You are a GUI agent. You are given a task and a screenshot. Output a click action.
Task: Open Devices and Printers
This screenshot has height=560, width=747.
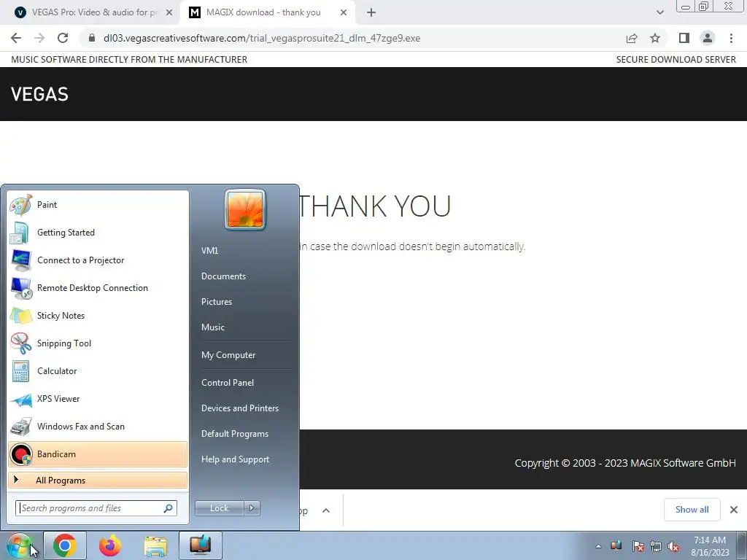239,408
